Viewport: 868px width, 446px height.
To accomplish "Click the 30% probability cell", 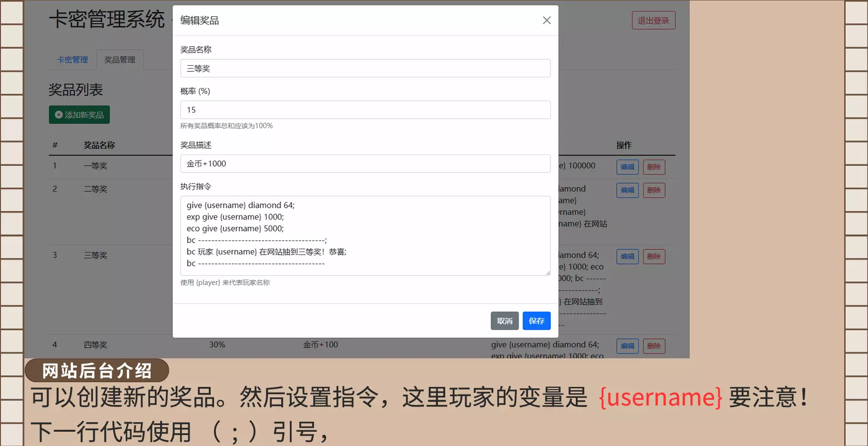I will click(217, 345).
